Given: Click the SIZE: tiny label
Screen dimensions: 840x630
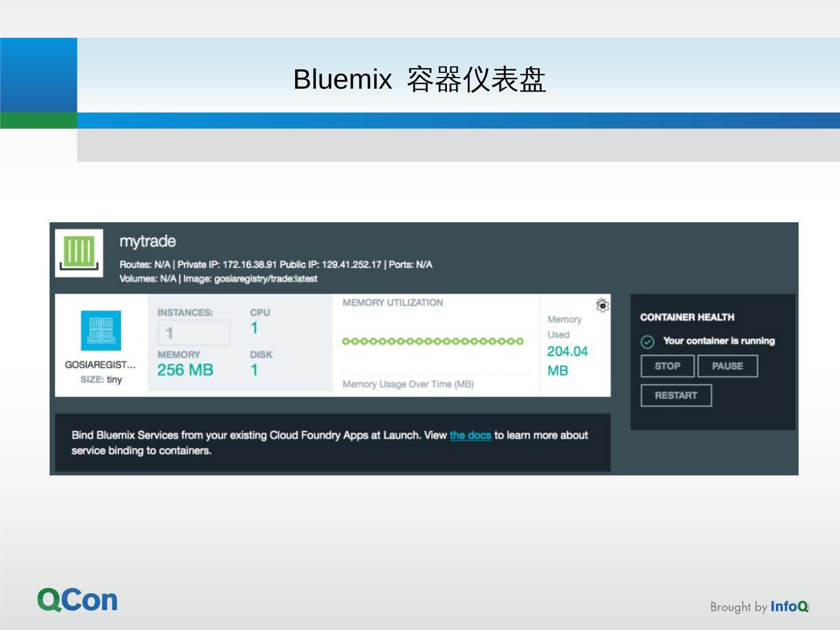Looking at the screenshot, I should click(101, 380).
